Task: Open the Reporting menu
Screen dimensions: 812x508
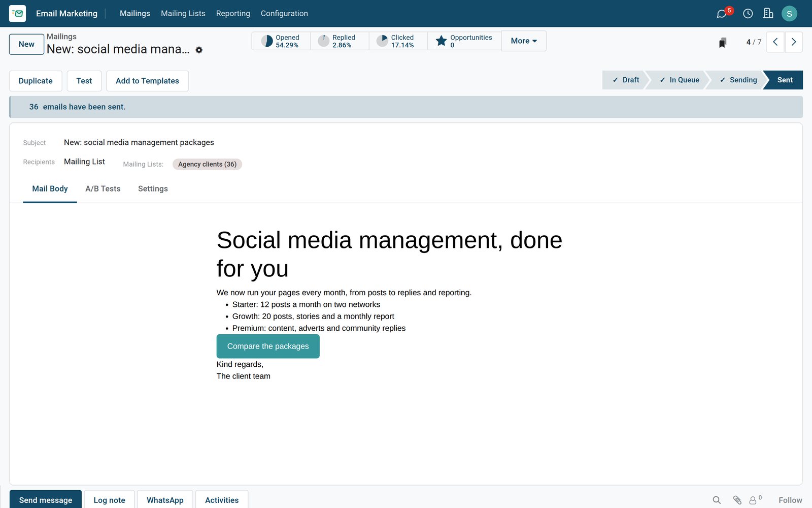Action: tap(233, 14)
